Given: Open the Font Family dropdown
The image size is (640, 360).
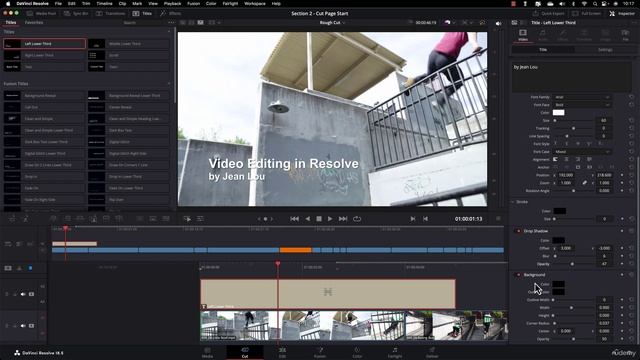Looking at the screenshot, I should tap(582, 97).
